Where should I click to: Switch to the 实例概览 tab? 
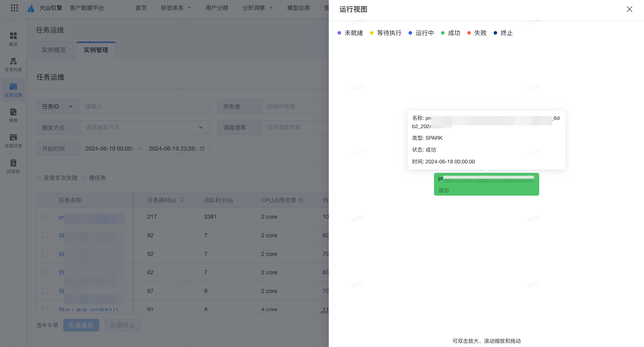coord(54,50)
